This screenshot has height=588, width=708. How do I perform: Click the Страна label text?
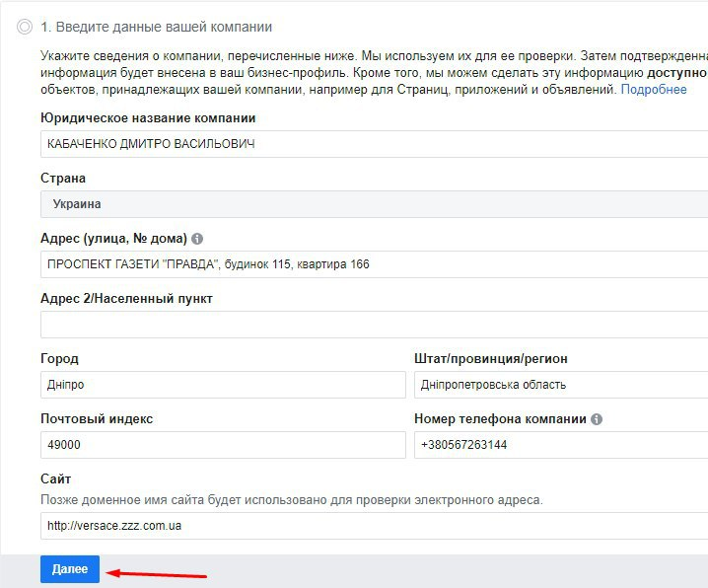(63, 179)
